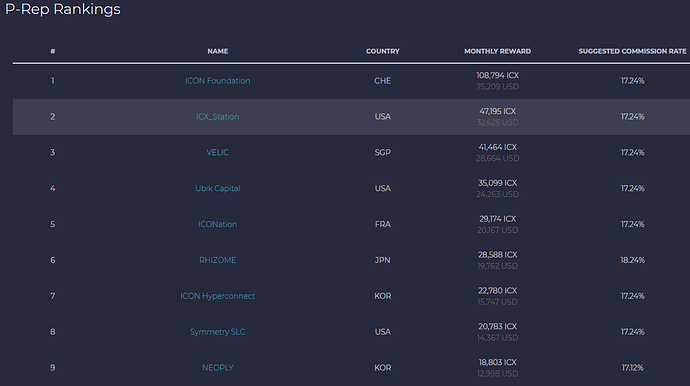This screenshot has height=386, width=690.
Task: Select USA country for ICX_Station
Action: point(382,117)
